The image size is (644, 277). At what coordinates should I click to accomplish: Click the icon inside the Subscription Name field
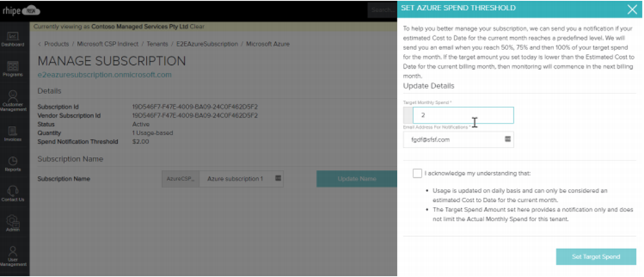[278, 178]
